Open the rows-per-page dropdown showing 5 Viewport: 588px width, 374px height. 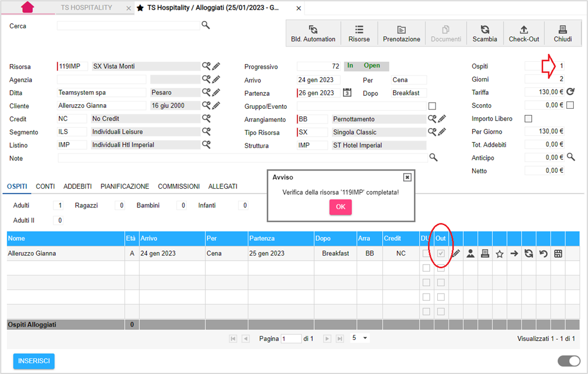(x=359, y=338)
